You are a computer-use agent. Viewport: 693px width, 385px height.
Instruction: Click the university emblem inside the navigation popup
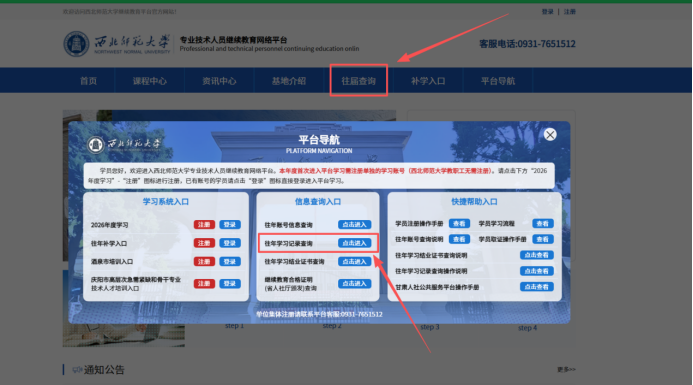[x=95, y=145]
